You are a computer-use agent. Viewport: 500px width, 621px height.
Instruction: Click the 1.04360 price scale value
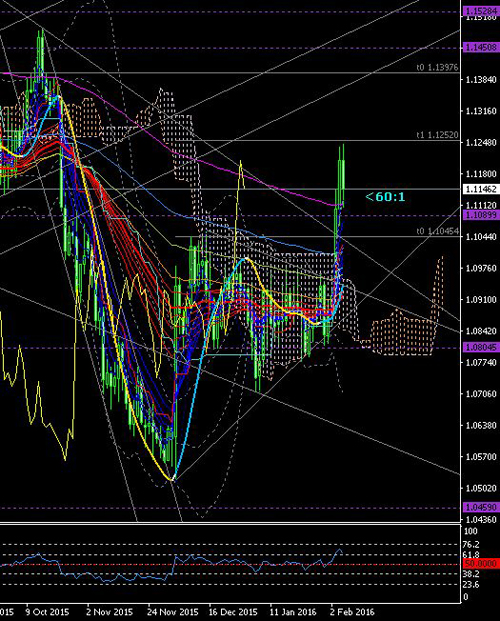coord(481,519)
